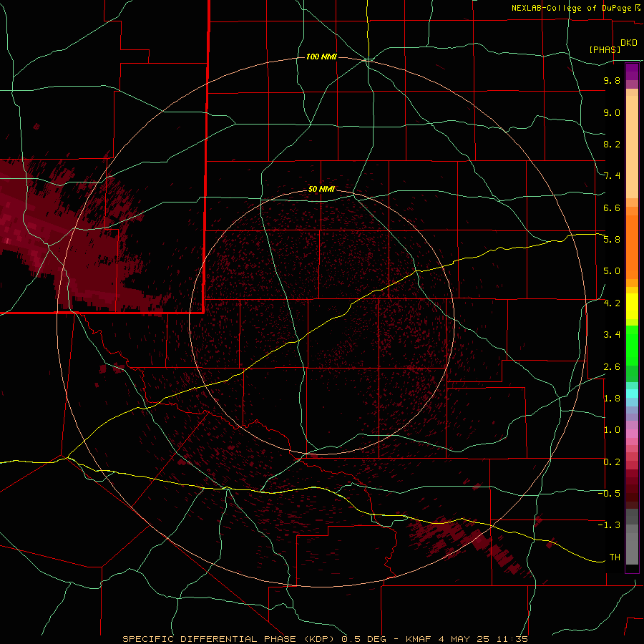
Task: Click the 9.0 value on color scale
Action: pos(612,112)
